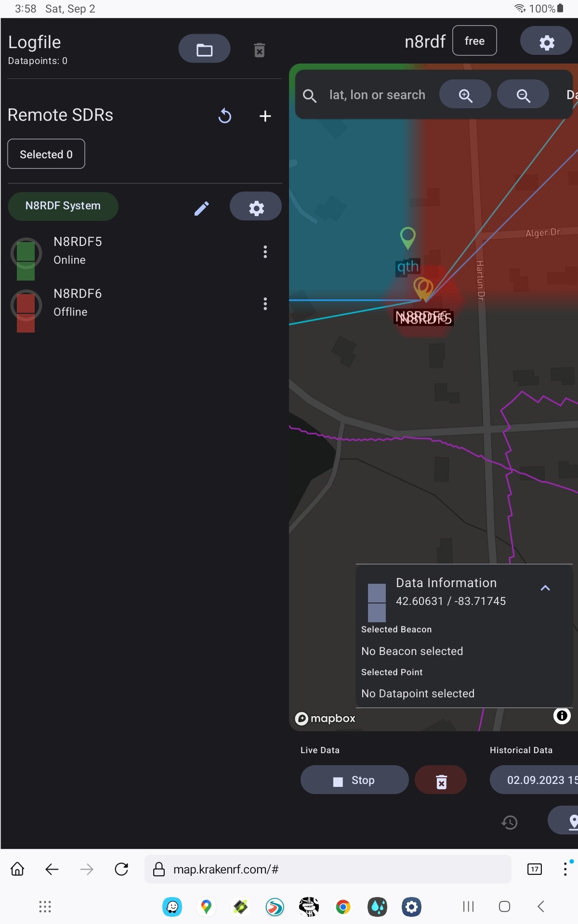Select the green qth map marker
Viewport: 578px width, 924px height.
[x=408, y=238]
